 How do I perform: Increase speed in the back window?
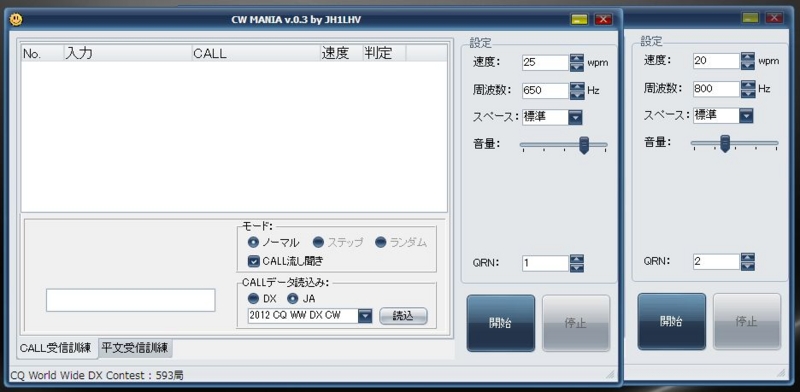tap(748, 57)
